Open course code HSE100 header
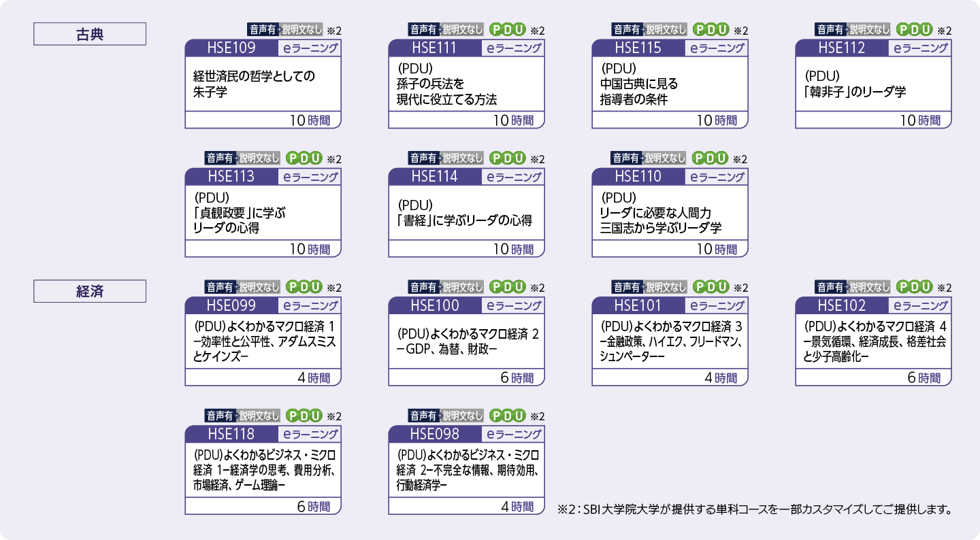The width and height of the screenshot is (980, 540). coord(435,306)
